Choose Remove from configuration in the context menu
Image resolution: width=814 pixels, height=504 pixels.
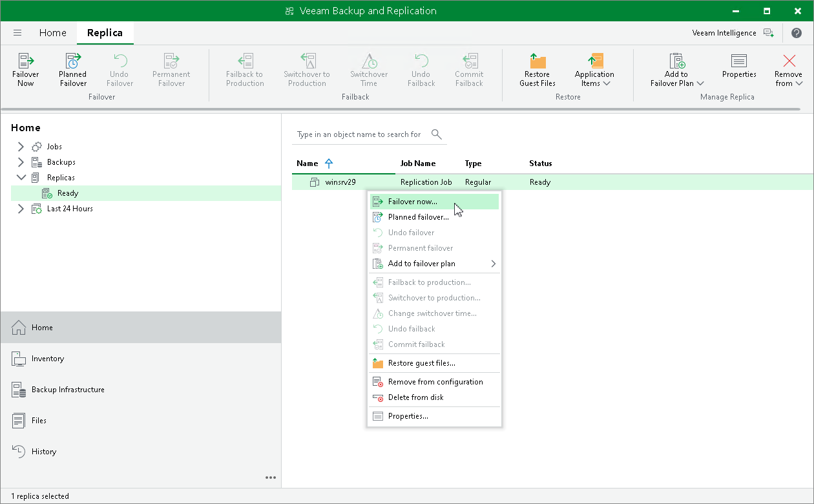(434, 382)
